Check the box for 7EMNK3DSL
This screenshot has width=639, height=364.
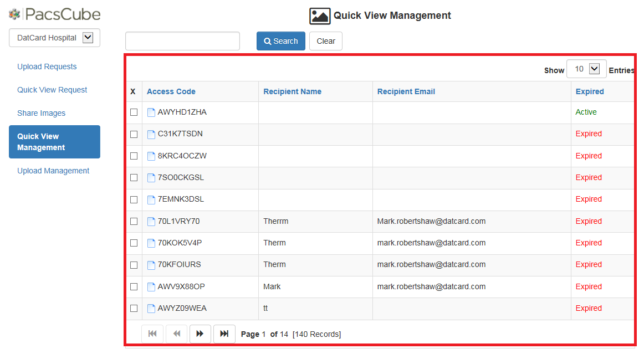click(x=134, y=199)
